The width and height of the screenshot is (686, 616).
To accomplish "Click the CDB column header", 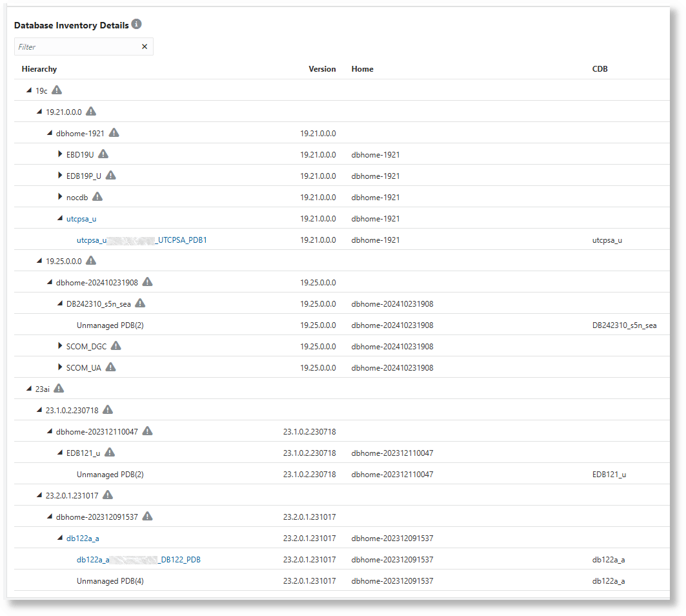I will point(600,68).
